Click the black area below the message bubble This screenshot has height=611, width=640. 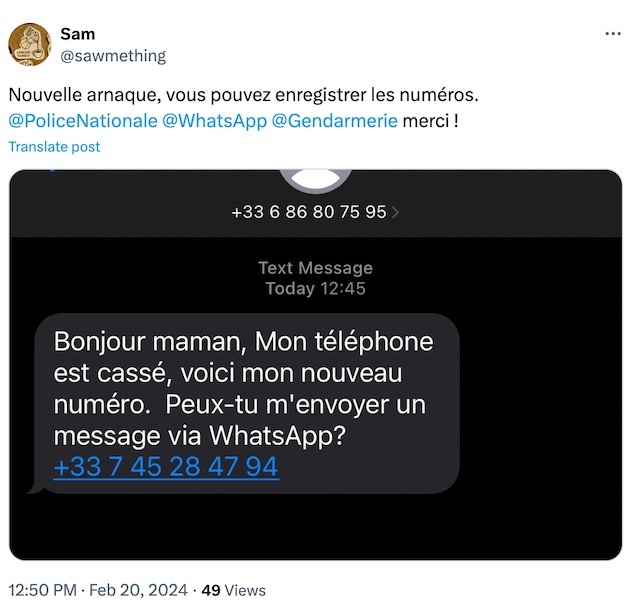coord(316,527)
